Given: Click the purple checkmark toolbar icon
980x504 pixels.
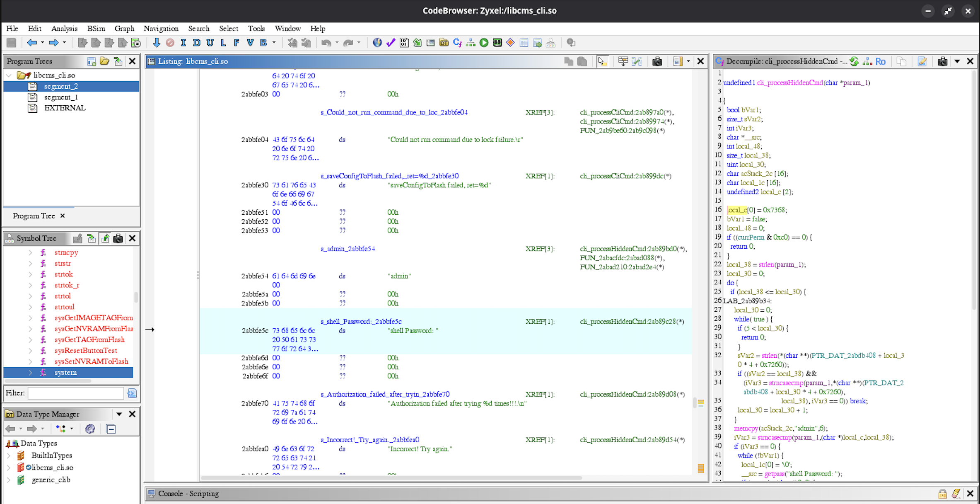Looking at the screenshot, I should 391,43.
